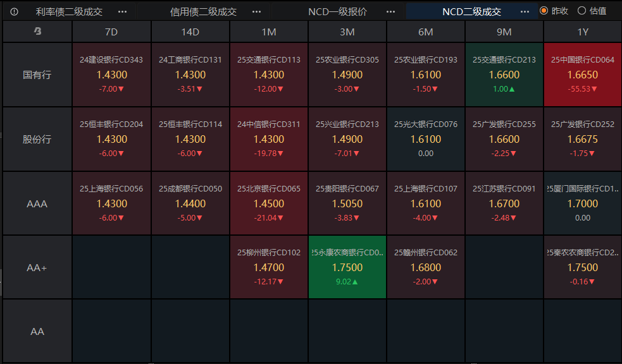622x364 pixels.
Task: Open the more menu for 利率债二级成交
Action: tap(123, 11)
